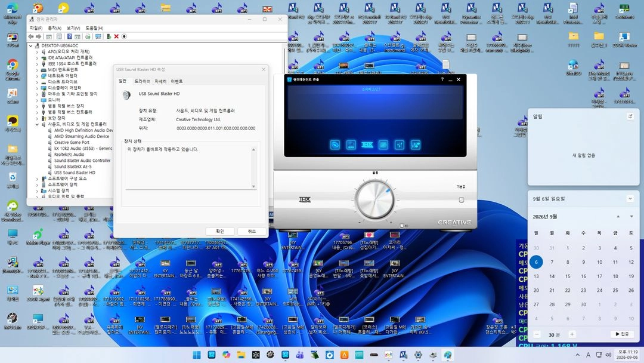Screen dimensions: 644x363
Task: Open the Settings gear on the taskbar
Action: point(418,355)
